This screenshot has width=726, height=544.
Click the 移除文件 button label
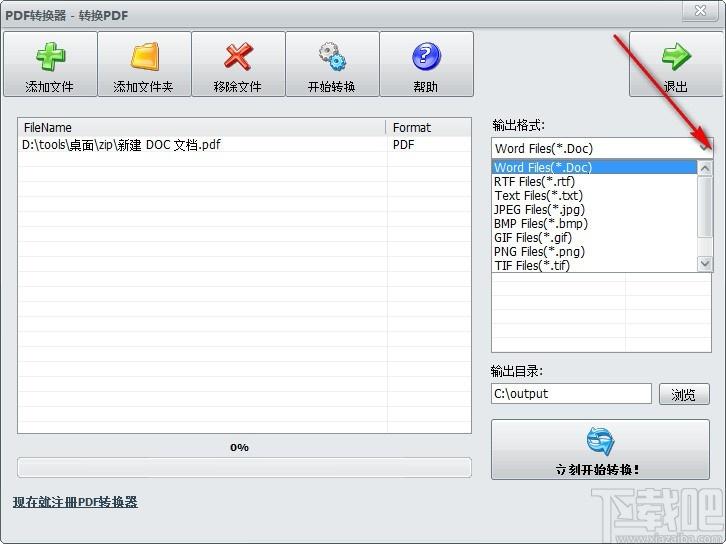(238, 87)
